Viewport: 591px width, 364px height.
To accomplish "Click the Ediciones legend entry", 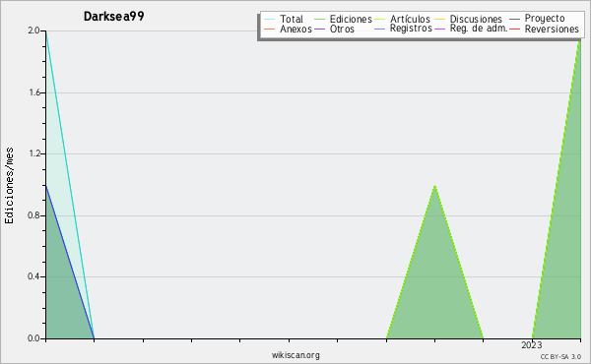I will click(x=343, y=19).
